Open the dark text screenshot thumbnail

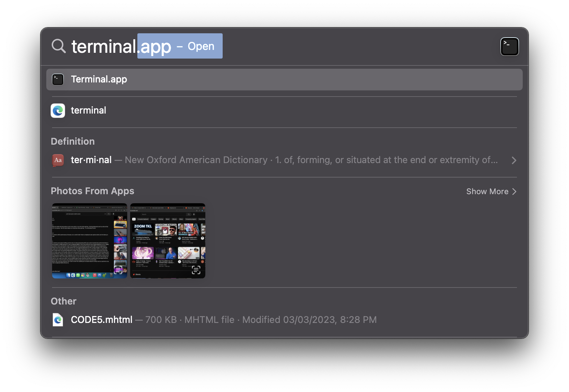click(90, 241)
